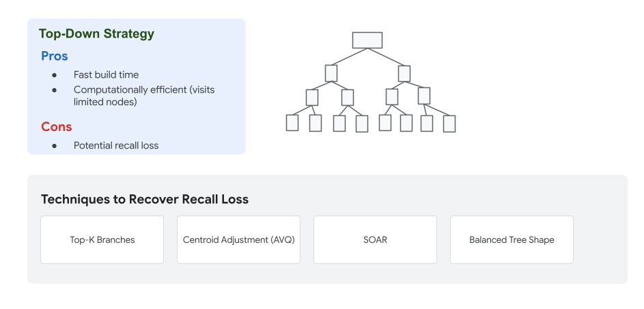The image size is (644, 309).
Task: Choose the Balanced Tree Shape card
Action: pos(512,239)
